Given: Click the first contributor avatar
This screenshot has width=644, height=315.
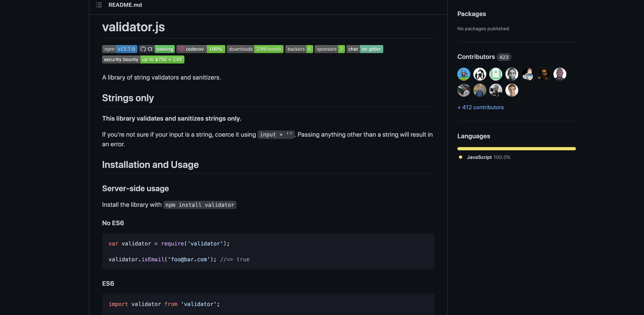Looking at the screenshot, I should (464, 74).
